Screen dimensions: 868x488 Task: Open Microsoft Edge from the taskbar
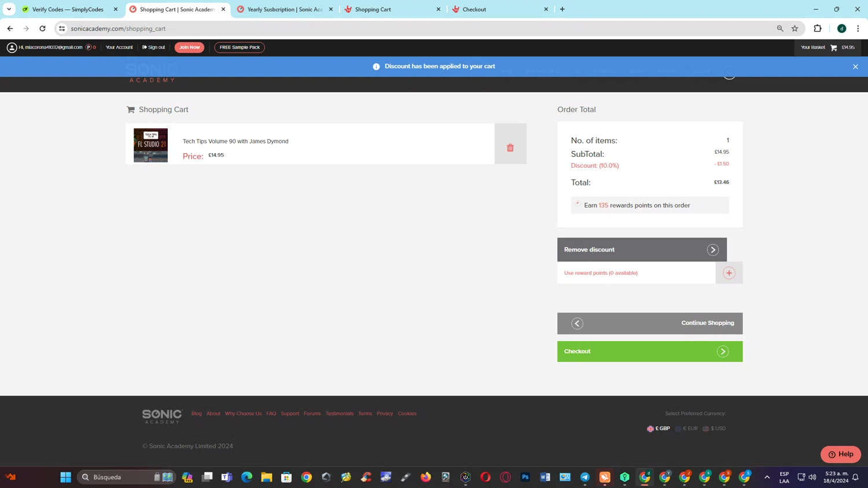[247, 477]
